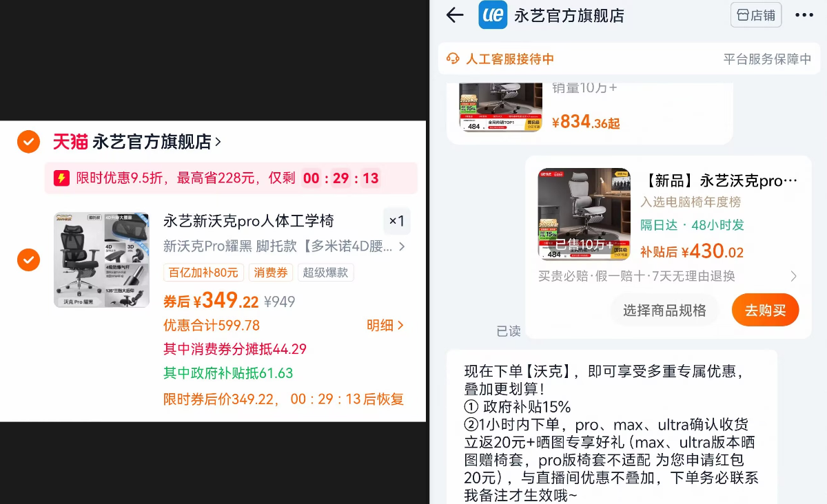
Task: Open the 新沃克Pro耀黑 脚托款 spec selector
Action: pyautogui.click(x=284, y=246)
